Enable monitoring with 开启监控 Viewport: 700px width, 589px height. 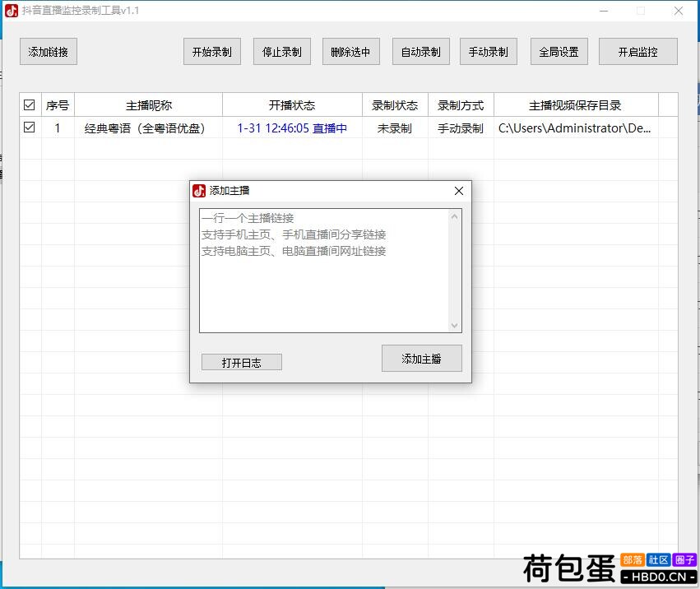[x=638, y=52]
